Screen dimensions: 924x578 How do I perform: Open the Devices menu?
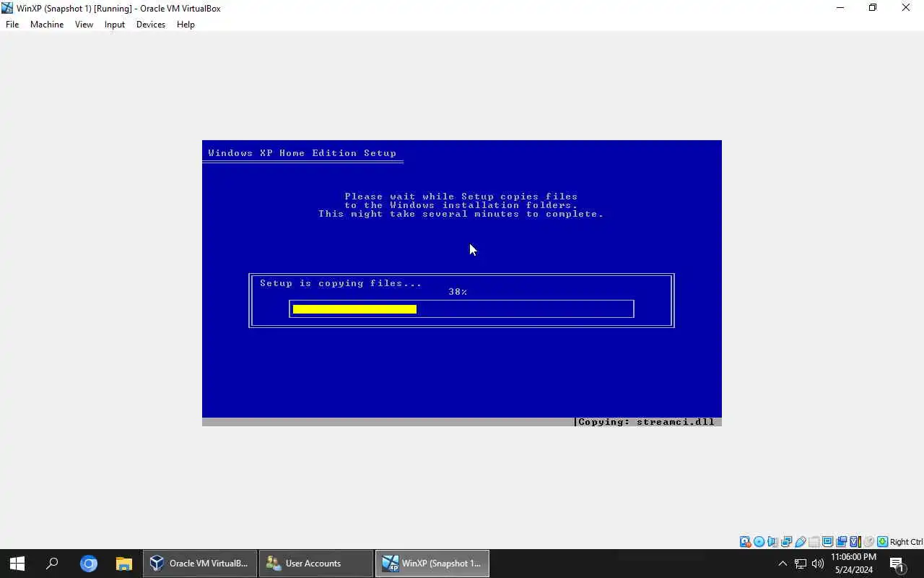coord(151,25)
